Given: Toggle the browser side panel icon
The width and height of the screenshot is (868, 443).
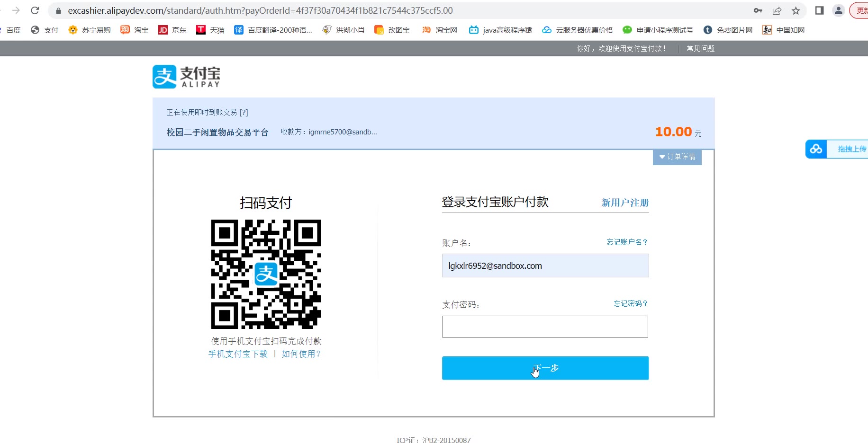Looking at the screenshot, I should [x=819, y=10].
